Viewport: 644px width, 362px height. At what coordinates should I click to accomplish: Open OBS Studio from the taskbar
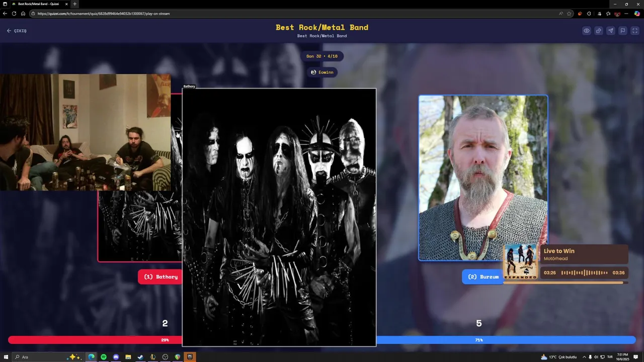coord(165,357)
